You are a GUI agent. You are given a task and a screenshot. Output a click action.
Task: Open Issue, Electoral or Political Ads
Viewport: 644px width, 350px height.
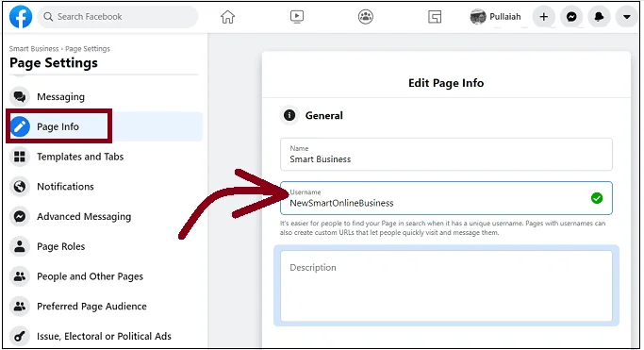click(x=105, y=337)
